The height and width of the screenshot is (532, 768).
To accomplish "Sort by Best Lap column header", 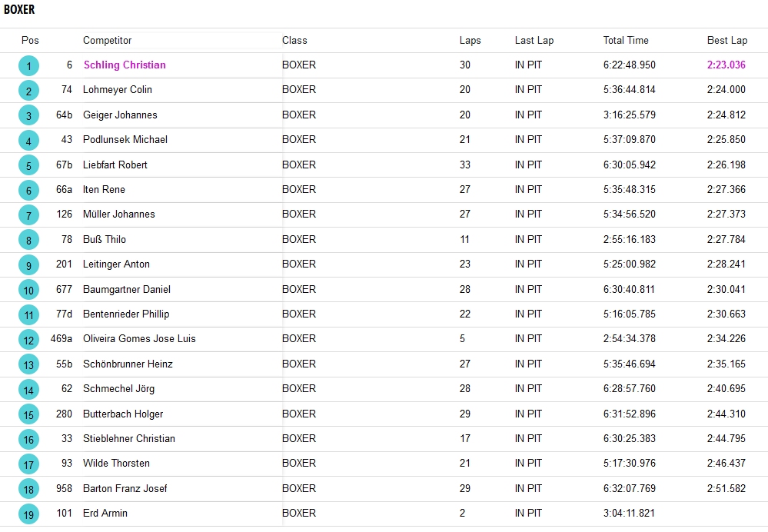I will 726,41.
